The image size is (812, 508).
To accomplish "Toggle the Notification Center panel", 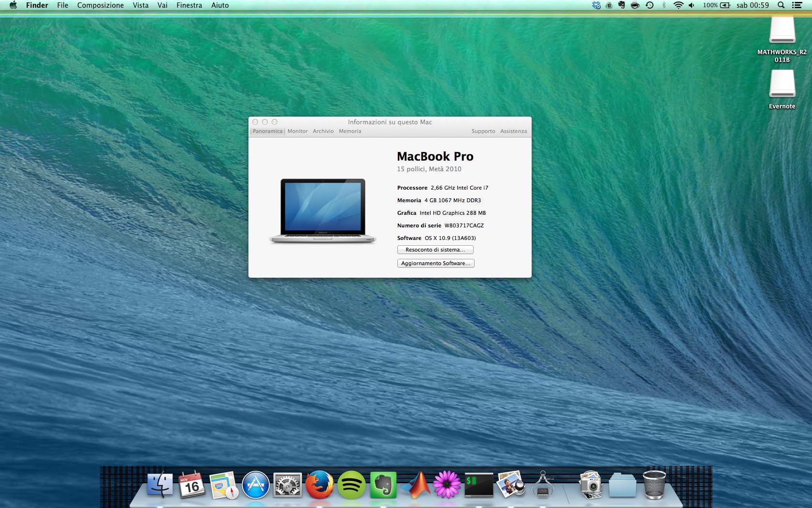I will 797,5.
